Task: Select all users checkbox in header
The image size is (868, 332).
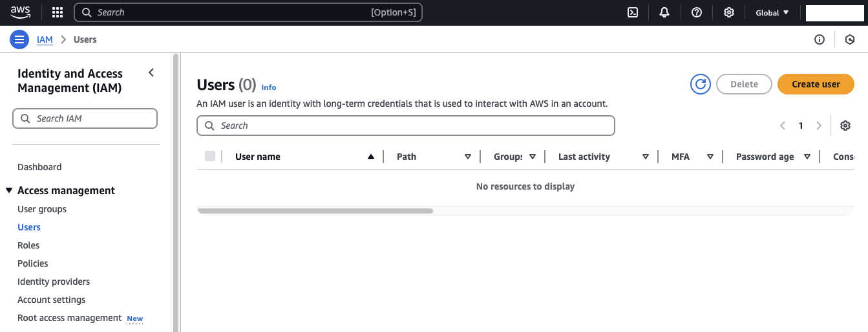Action: tap(210, 156)
